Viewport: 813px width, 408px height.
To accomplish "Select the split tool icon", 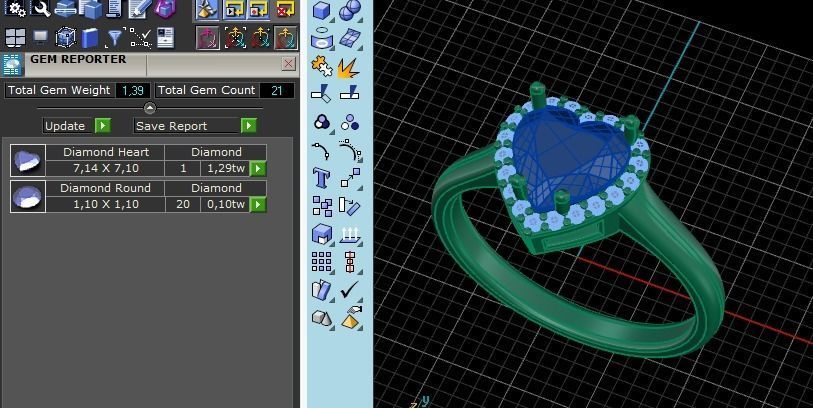I will pyautogui.click(x=350, y=94).
